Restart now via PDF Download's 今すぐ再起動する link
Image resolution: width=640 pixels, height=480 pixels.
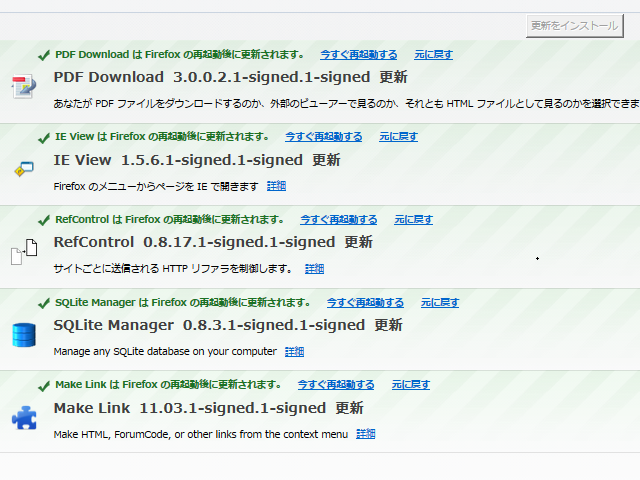point(358,55)
